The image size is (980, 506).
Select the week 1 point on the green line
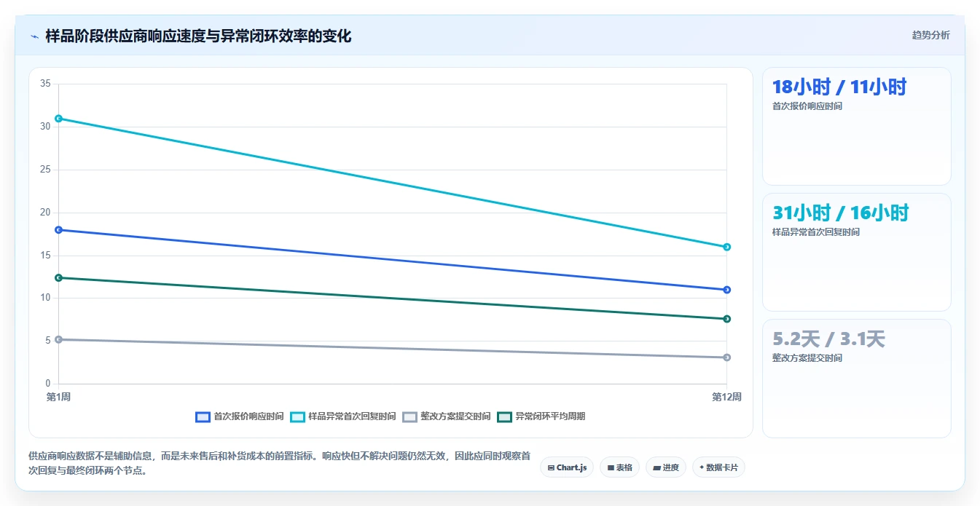coord(58,277)
